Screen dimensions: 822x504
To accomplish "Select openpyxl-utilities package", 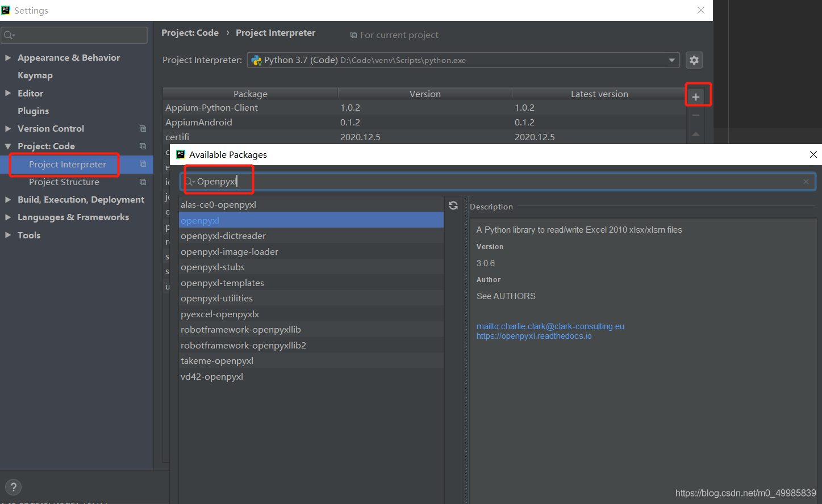I will [x=311, y=299].
